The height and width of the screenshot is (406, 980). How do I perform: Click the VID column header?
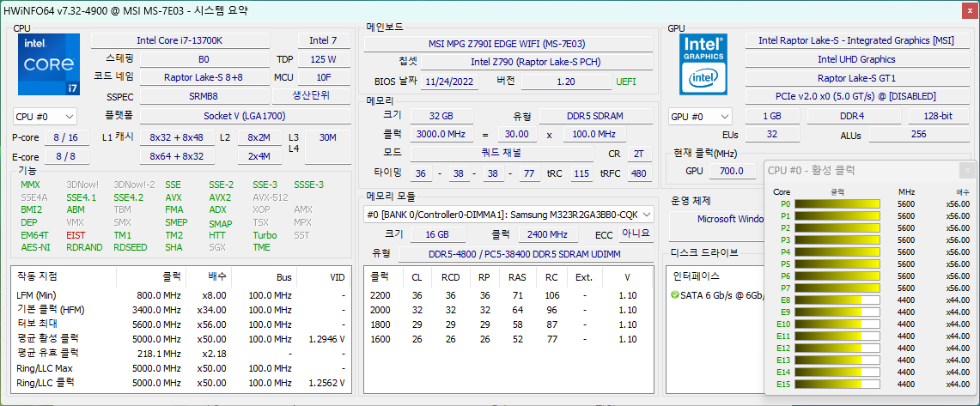pos(337,276)
